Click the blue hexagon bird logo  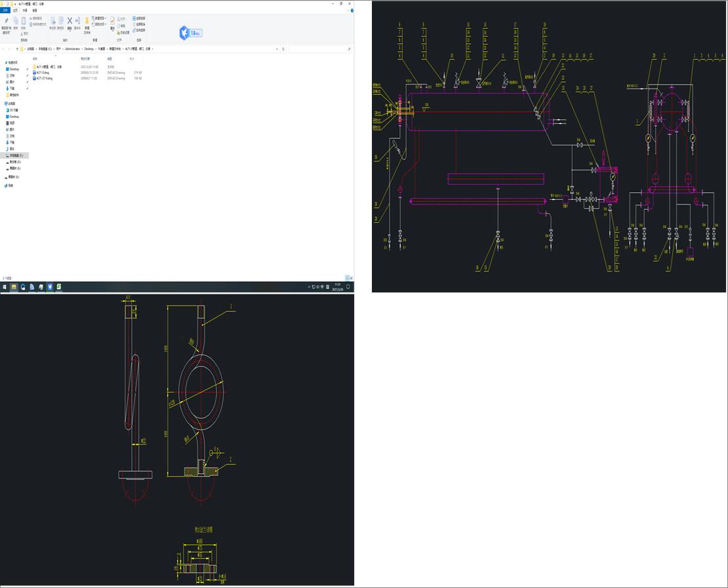(x=184, y=33)
